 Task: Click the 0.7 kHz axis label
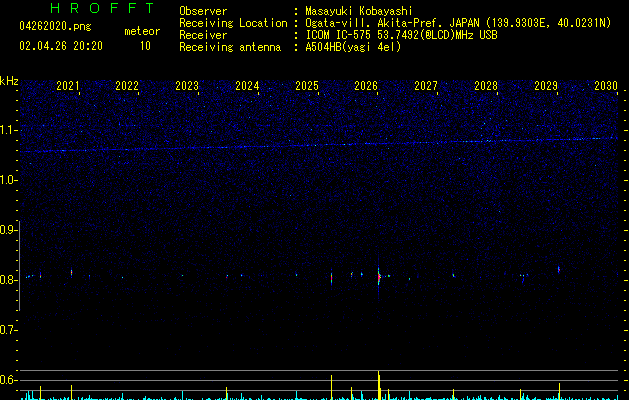pos(9,330)
